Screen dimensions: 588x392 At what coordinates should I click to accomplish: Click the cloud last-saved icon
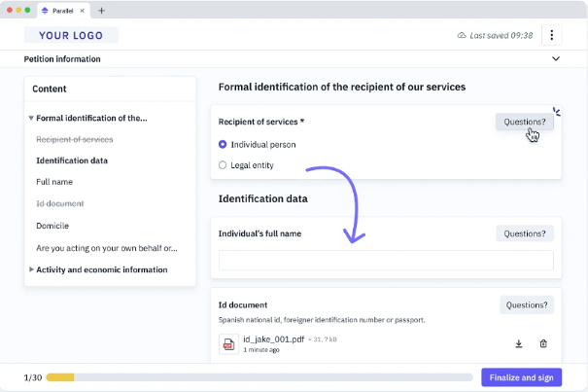pos(462,36)
